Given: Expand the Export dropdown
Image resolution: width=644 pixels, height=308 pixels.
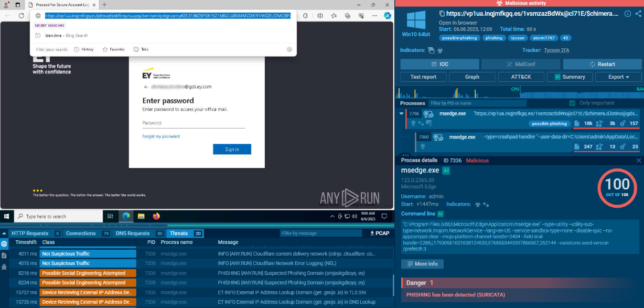Looking at the screenshot, I should tap(618, 77).
